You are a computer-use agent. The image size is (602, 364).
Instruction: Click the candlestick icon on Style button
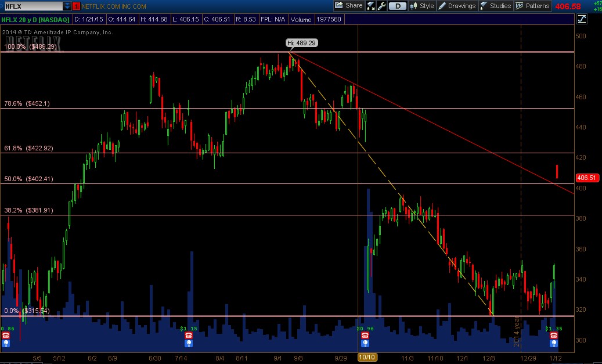point(413,6)
